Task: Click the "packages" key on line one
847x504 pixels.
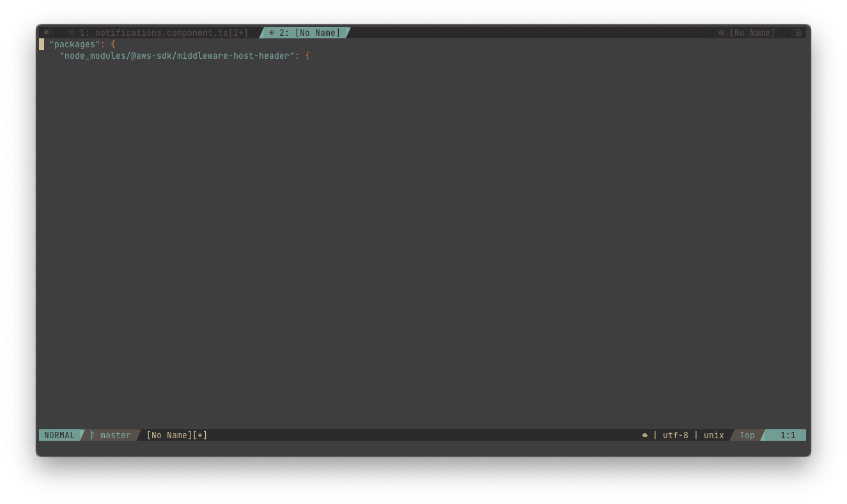Action: coord(75,44)
